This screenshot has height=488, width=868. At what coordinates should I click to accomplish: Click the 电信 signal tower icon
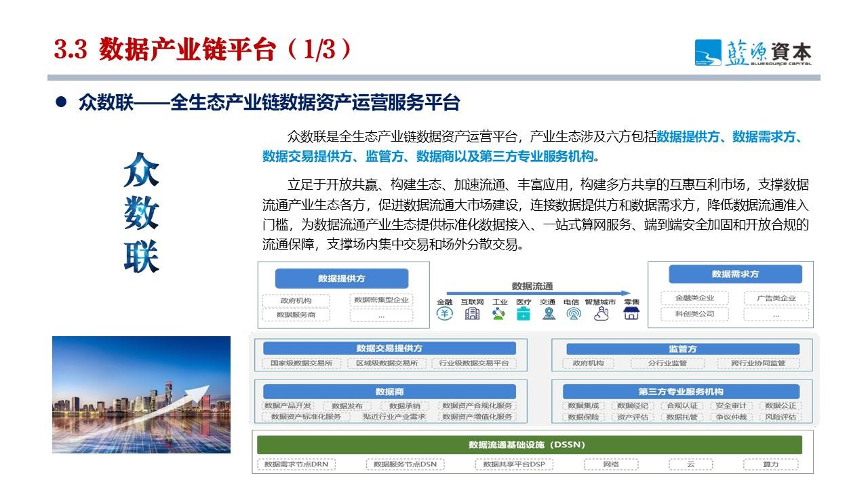tap(573, 313)
